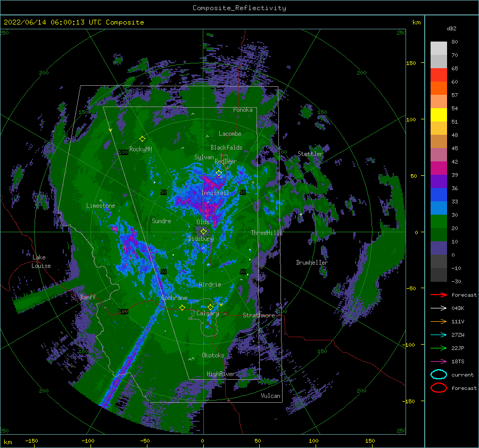The image size is (479, 448).
Task: Click the yellow diamond marker above RockyMH
Action: point(142,139)
